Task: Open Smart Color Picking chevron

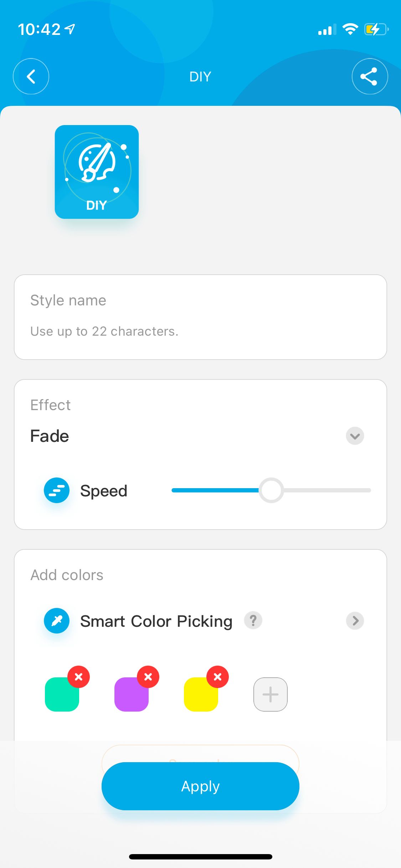Action: coord(355,621)
